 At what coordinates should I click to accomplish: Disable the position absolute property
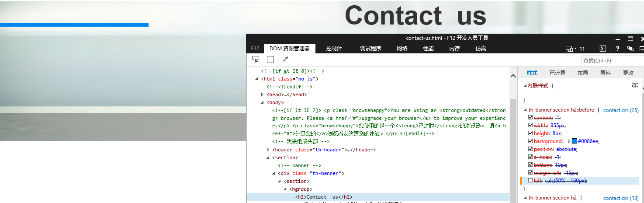(x=530, y=149)
